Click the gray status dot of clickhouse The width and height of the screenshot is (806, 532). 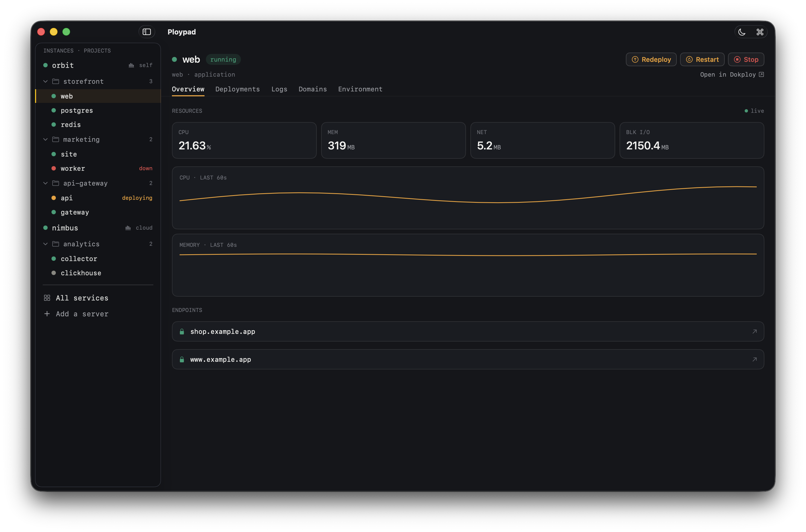pyautogui.click(x=54, y=273)
